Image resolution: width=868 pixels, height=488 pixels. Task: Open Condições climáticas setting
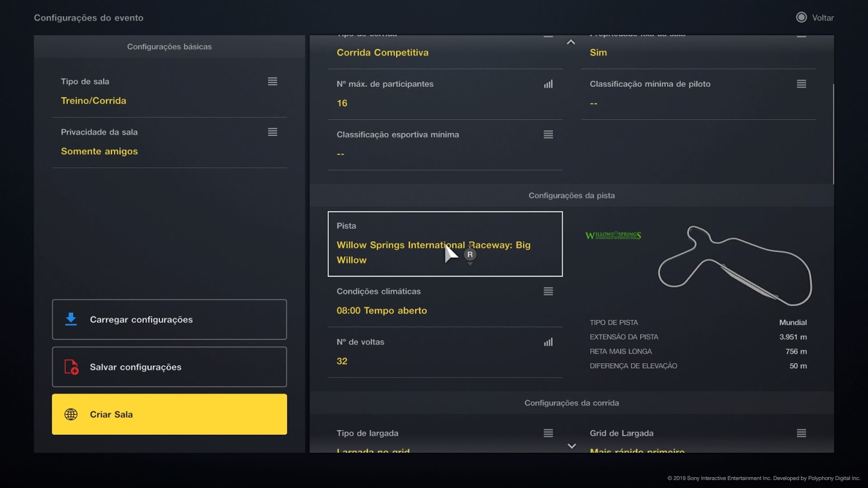pos(445,301)
